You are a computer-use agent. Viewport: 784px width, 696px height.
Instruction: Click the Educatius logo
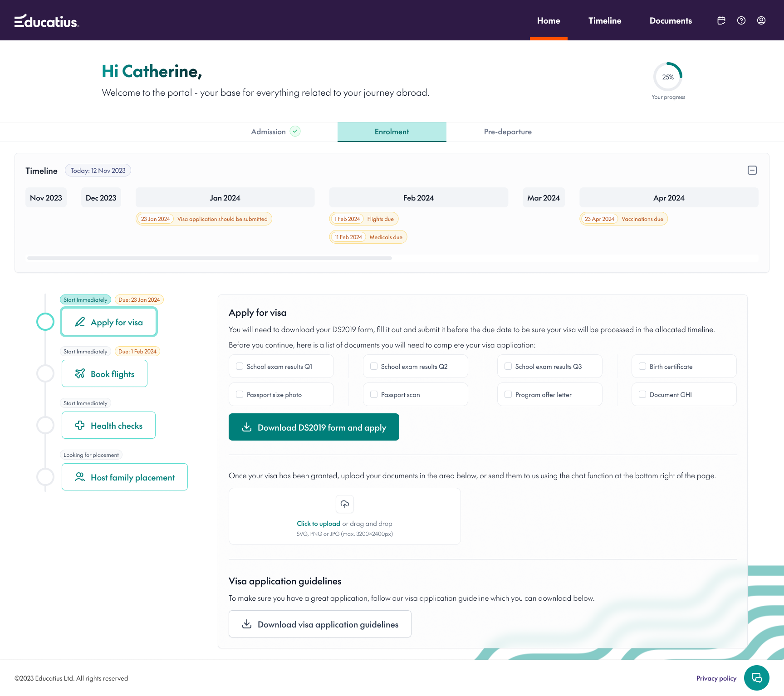pos(47,21)
